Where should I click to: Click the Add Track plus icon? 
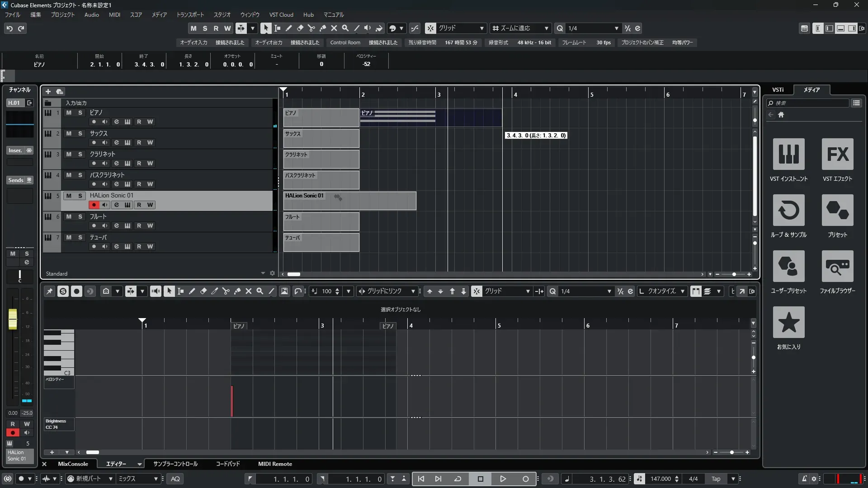[x=48, y=91]
